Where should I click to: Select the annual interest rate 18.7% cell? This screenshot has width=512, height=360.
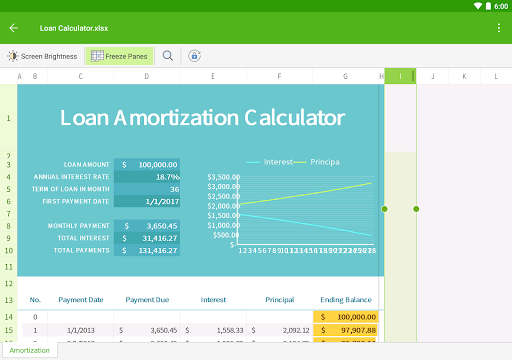pyautogui.click(x=147, y=177)
